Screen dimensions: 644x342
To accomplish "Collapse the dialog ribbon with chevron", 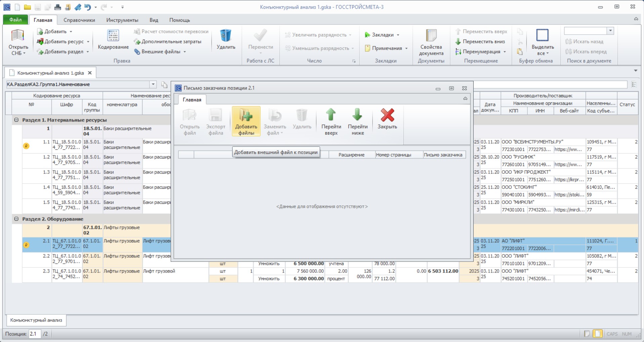I will (x=465, y=99).
